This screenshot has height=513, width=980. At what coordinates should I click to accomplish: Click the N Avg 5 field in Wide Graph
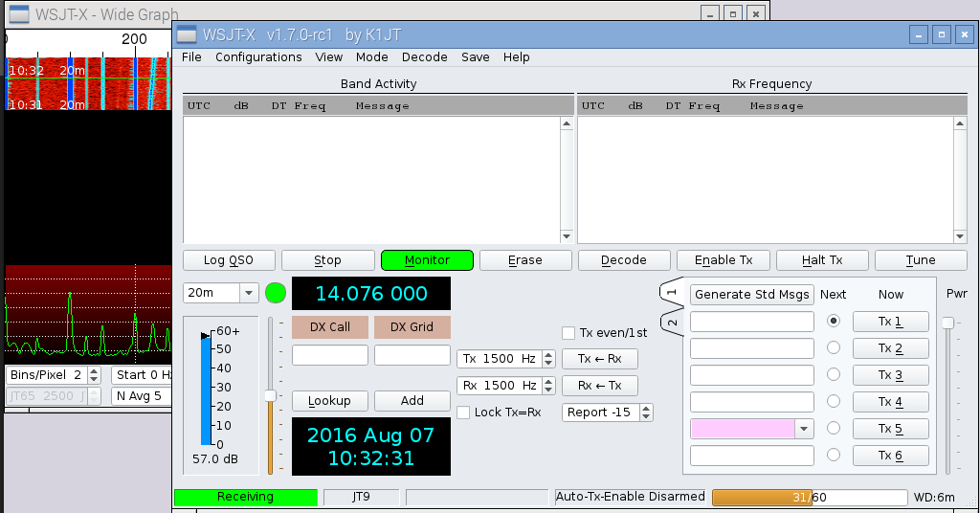coord(142,395)
